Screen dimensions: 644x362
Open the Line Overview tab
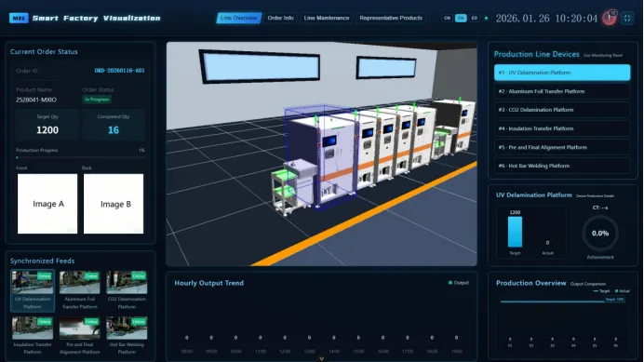pyautogui.click(x=238, y=18)
